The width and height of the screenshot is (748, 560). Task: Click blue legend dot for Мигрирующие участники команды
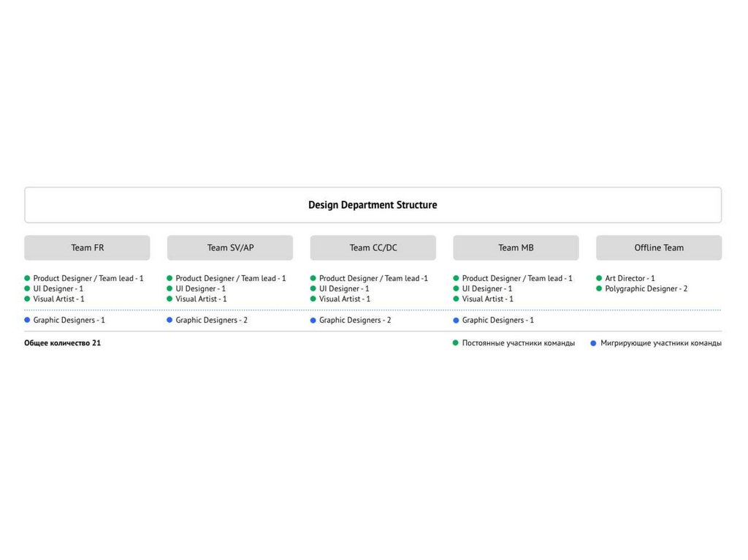click(x=593, y=343)
